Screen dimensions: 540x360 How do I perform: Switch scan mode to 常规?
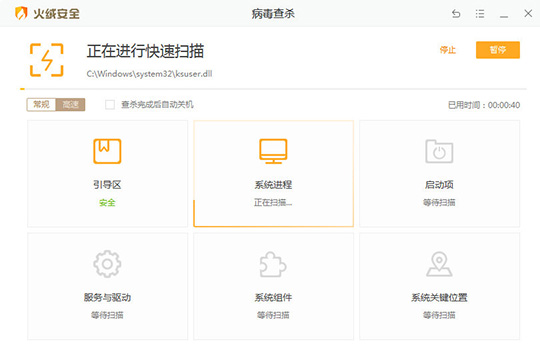[41, 104]
